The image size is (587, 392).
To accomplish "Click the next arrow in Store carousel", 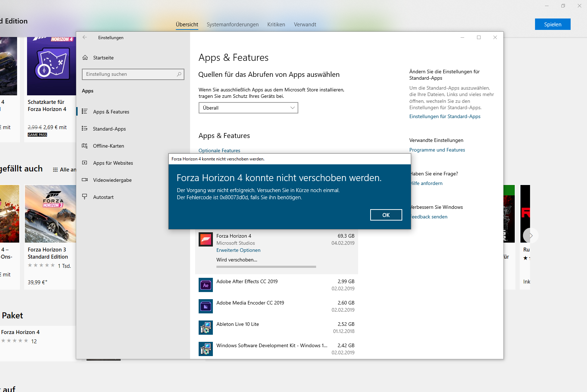I will 531,235.
